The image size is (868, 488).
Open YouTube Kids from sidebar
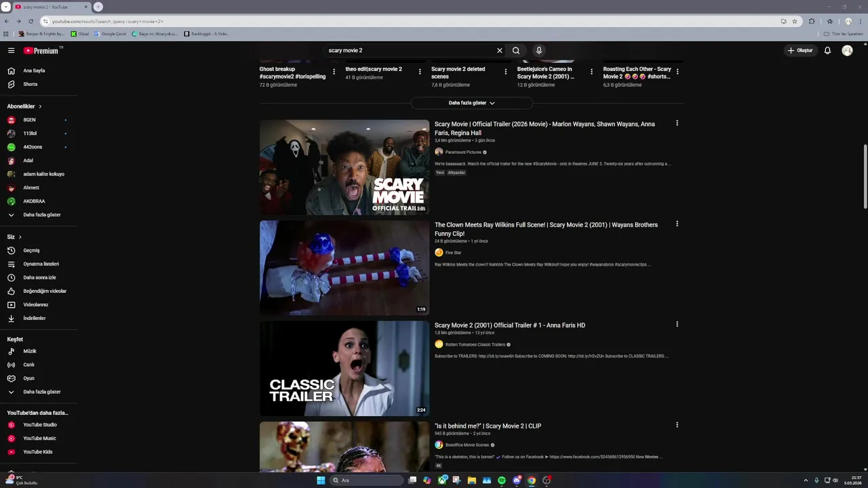pos(39,452)
